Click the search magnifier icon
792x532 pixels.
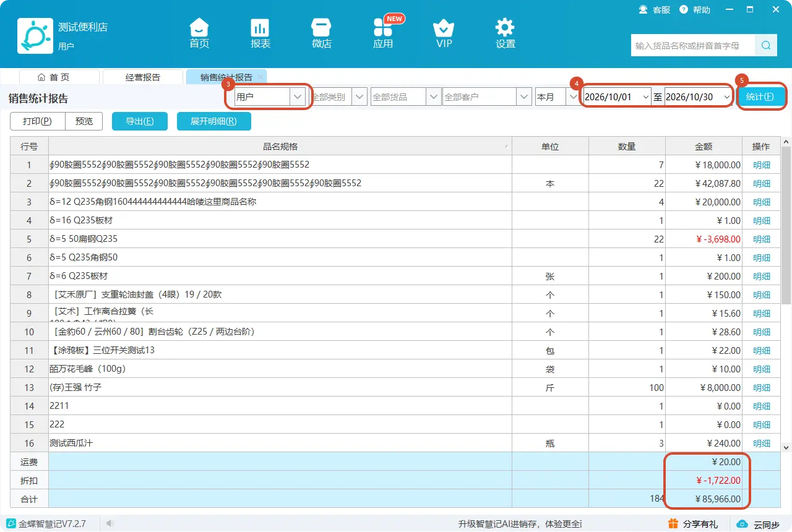tap(766, 45)
